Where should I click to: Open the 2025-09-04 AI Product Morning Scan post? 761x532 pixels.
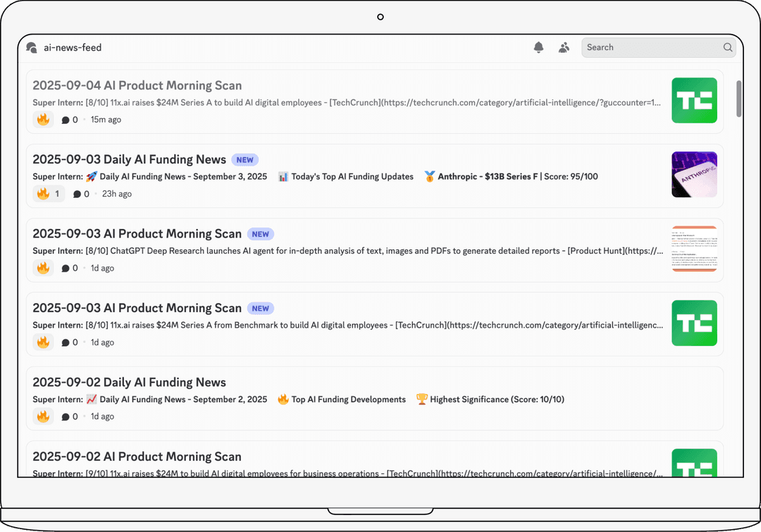click(x=137, y=86)
